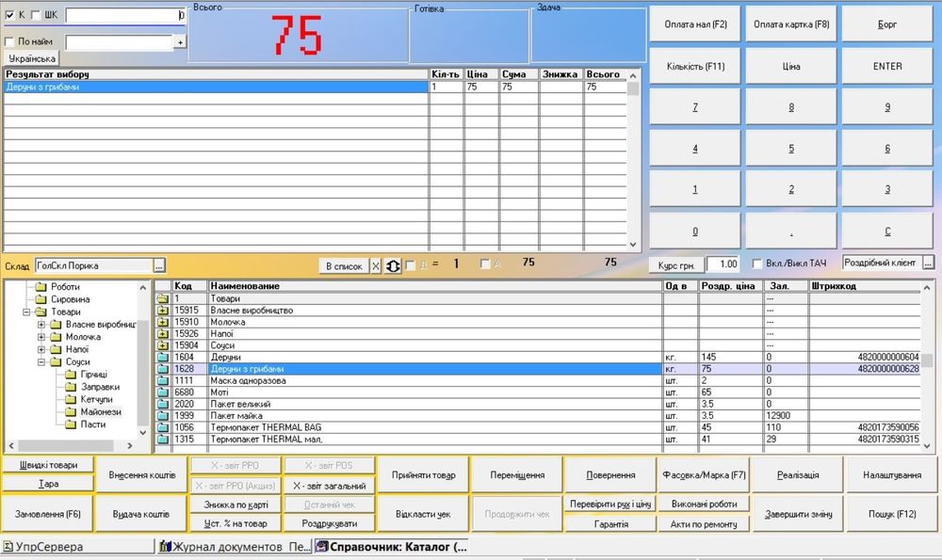Click the 'Роздр. ціна' column header
The image size is (942, 560).
731,286
